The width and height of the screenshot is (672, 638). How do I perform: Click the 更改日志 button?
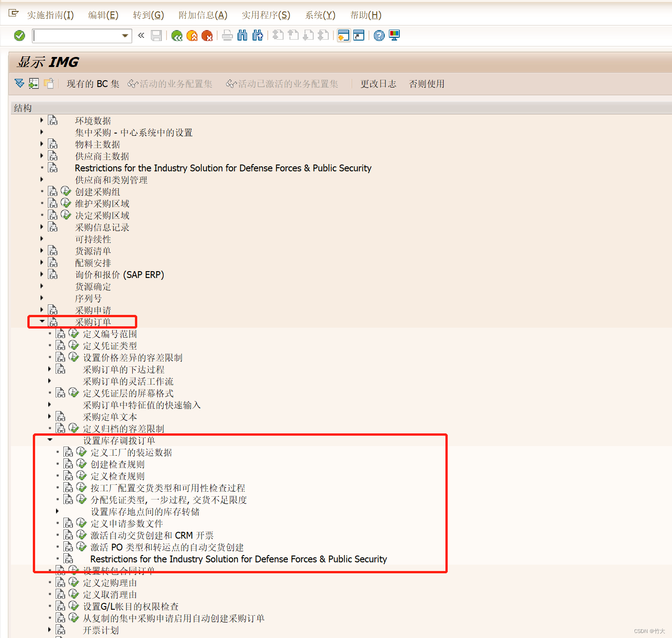[378, 84]
